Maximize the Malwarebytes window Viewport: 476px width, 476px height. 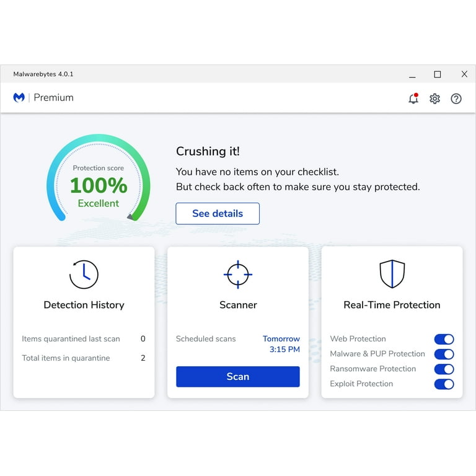tap(438, 74)
